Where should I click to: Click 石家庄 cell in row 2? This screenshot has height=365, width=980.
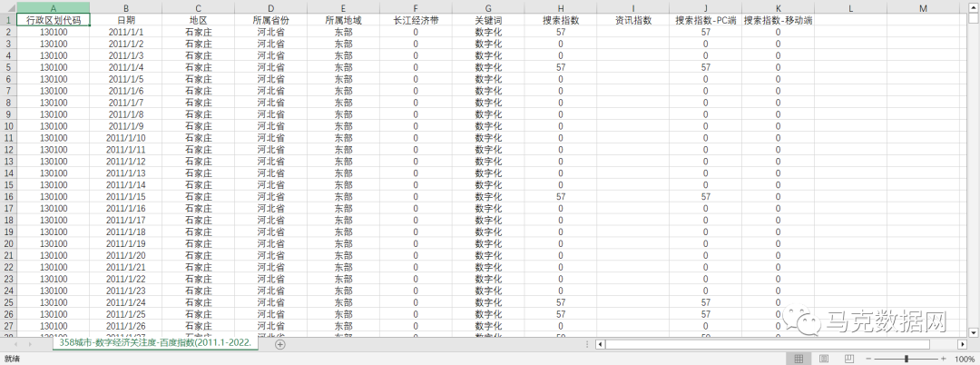point(198,32)
